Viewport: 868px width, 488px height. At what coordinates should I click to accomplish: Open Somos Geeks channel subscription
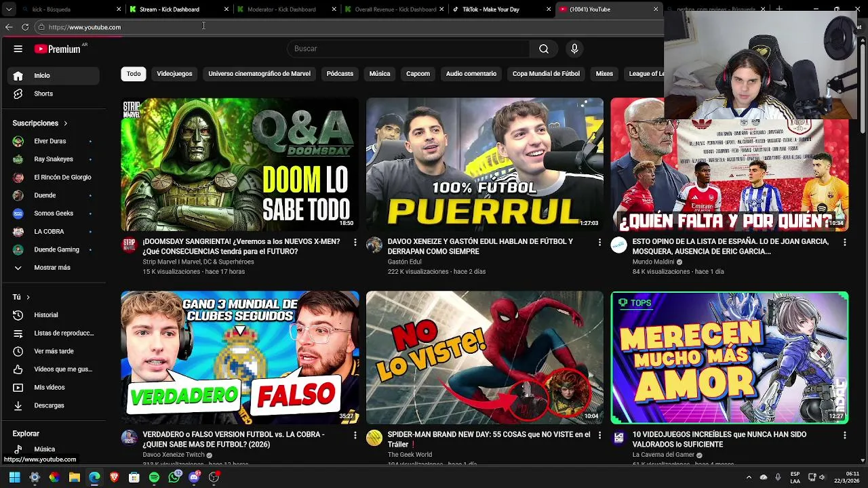[x=54, y=213]
